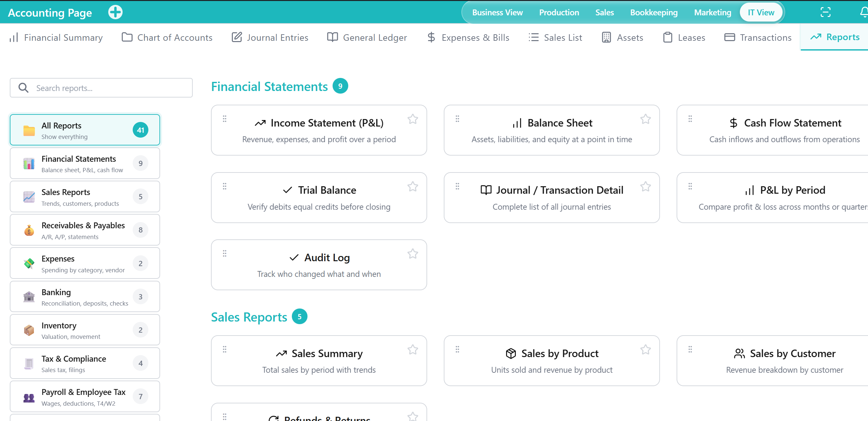Click drag handle on Cash Flow Statement card
This screenshot has width=868, height=421.
[690, 119]
